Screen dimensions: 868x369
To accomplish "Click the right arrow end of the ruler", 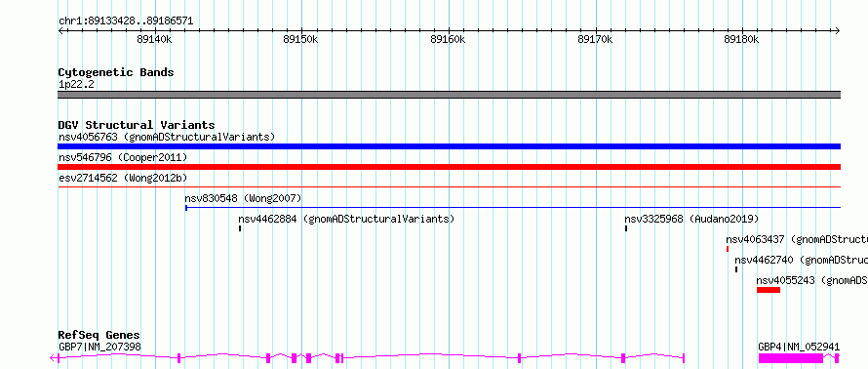I will coord(838,30).
